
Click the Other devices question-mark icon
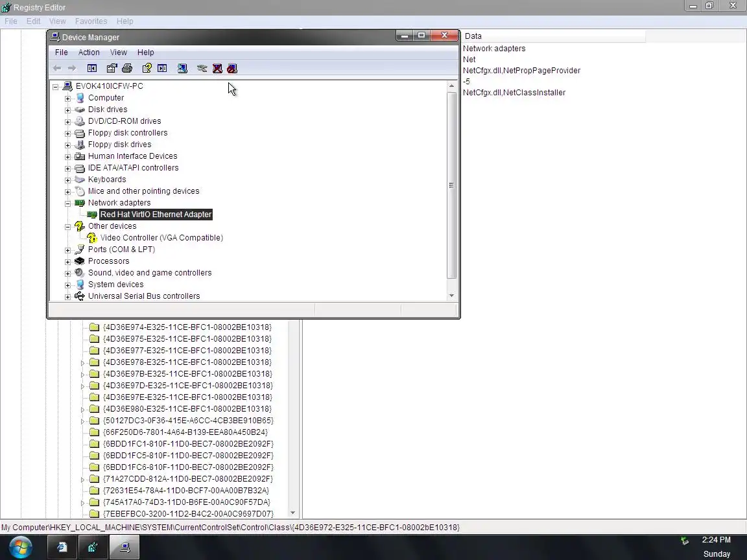tap(80, 226)
